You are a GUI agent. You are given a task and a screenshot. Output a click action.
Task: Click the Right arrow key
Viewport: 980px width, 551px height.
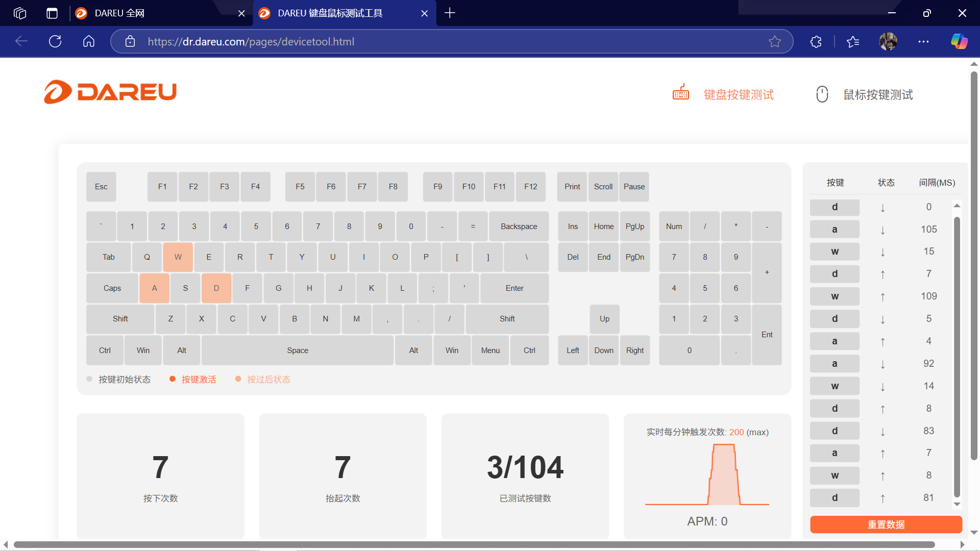[x=635, y=350]
